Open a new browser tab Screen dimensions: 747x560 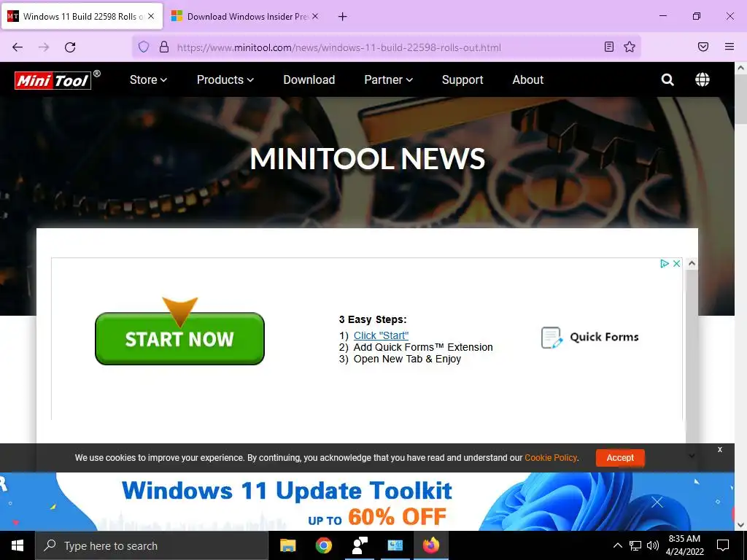[x=342, y=17]
